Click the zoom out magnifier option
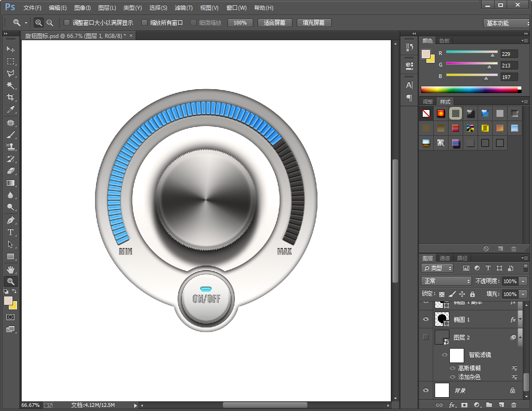The height and width of the screenshot is (411, 532). (50, 23)
